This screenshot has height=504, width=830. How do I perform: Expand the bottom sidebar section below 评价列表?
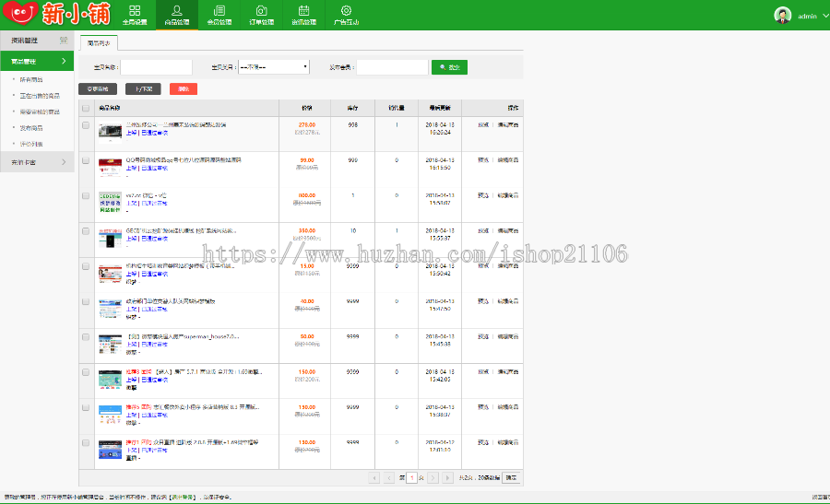pyautogui.click(x=37, y=162)
